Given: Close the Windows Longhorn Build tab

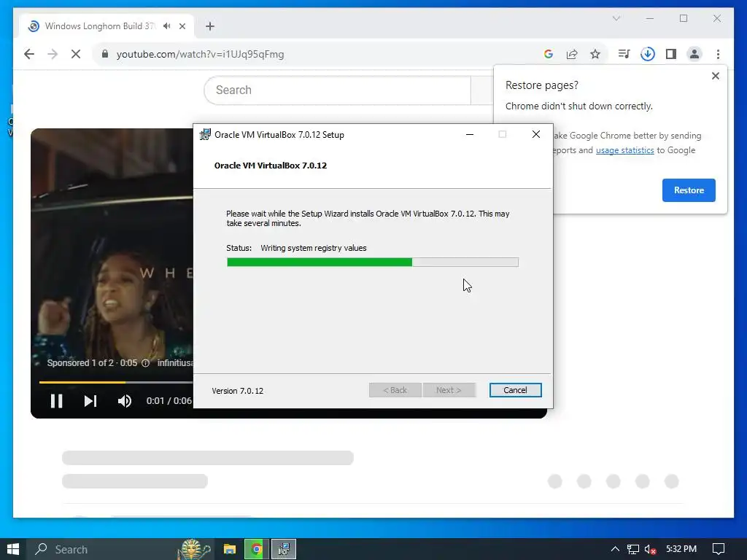Looking at the screenshot, I should coord(182,26).
